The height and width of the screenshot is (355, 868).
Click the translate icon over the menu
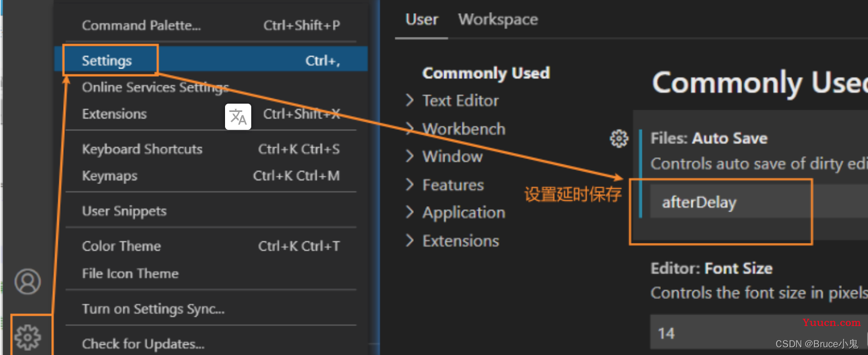(x=238, y=117)
